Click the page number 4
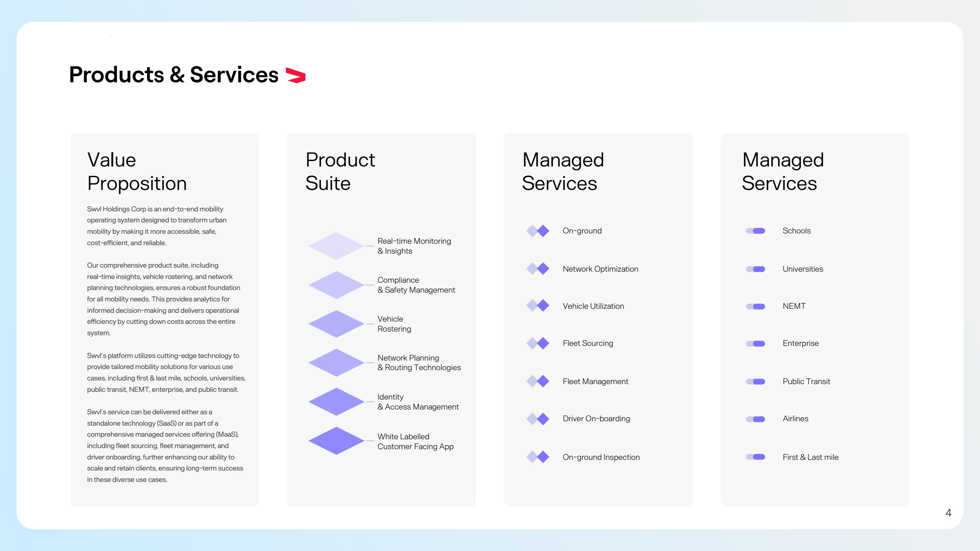This screenshot has width=980, height=551. [948, 513]
